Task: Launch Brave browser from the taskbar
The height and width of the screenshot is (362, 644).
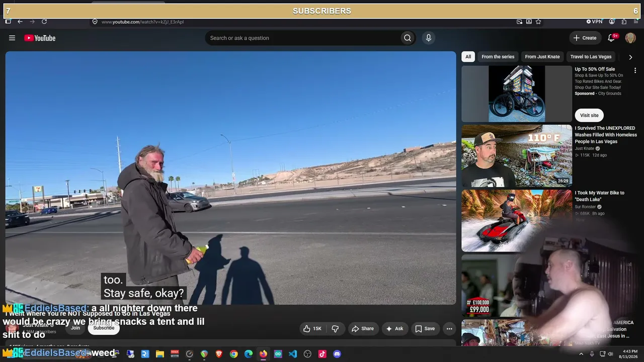Action: click(219, 354)
